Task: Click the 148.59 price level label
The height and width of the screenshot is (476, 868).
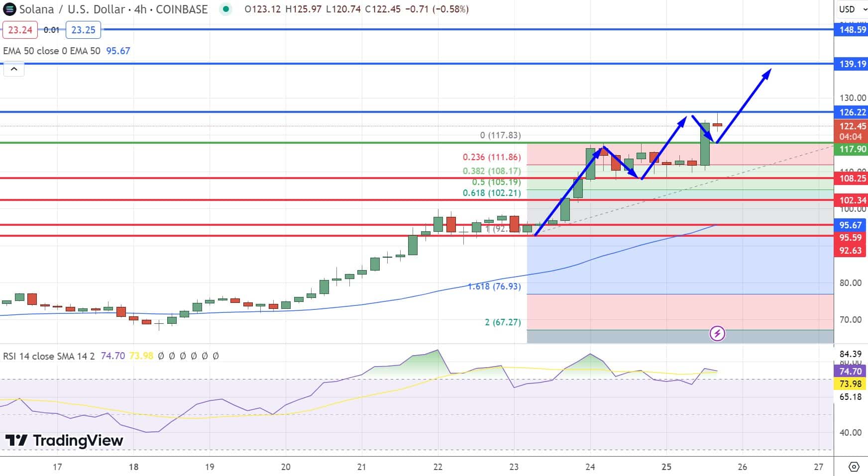Action: pyautogui.click(x=851, y=30)
